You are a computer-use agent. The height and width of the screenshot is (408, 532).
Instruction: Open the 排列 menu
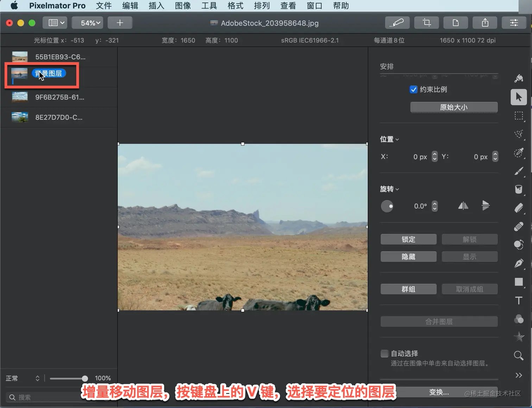click(262, 6)
